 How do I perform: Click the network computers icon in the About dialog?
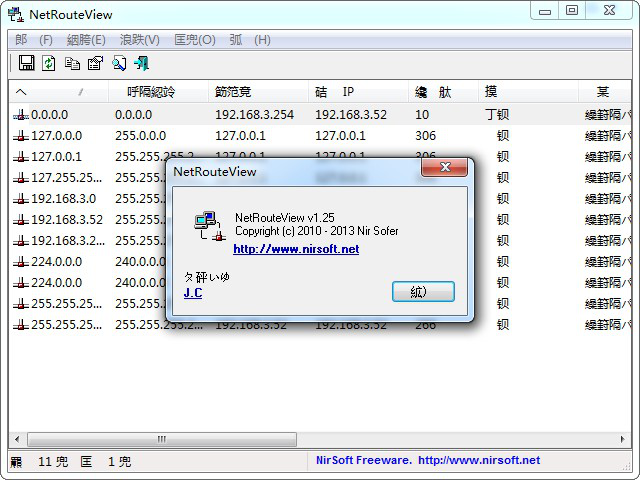tap(210, 226)
